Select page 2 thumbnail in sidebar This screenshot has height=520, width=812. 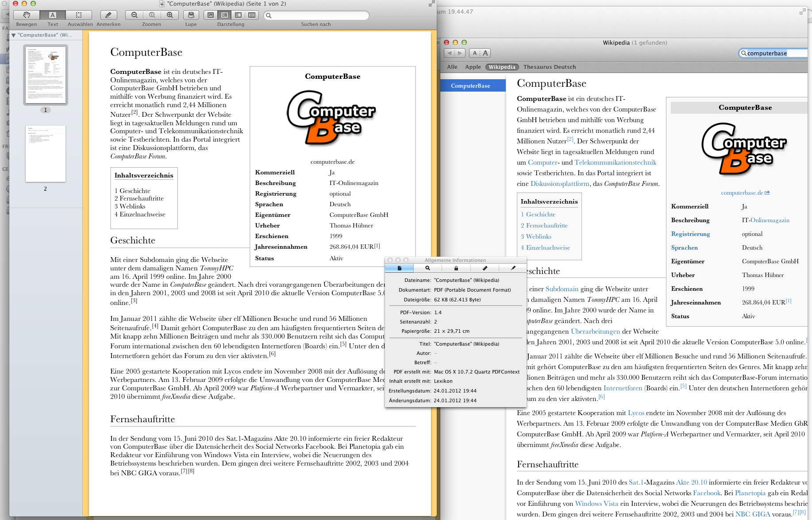click(46, 154)
